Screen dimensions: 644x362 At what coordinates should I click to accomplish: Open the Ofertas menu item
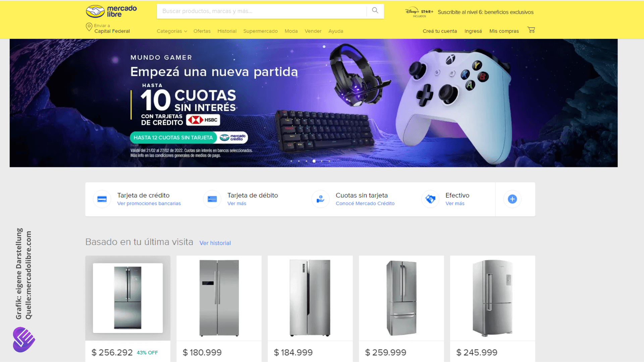pos(202,31)
